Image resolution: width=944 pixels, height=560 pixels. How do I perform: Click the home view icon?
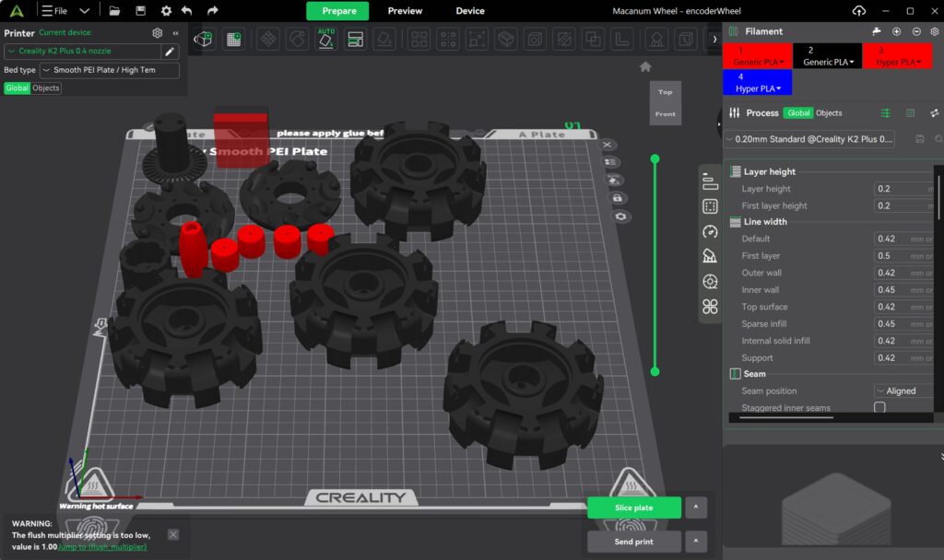click(x=645, y=66)
